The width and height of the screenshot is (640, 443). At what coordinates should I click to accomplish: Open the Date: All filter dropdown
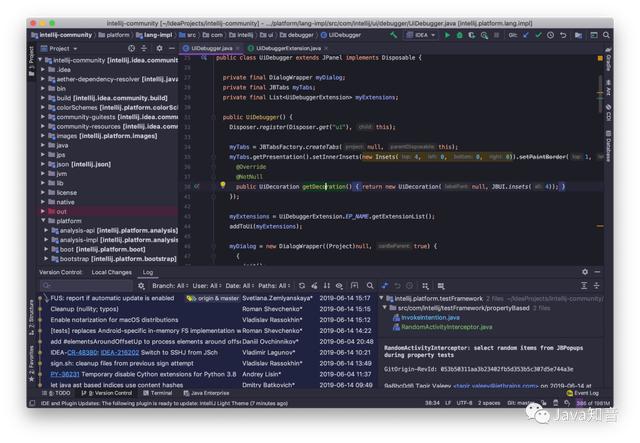240,286
